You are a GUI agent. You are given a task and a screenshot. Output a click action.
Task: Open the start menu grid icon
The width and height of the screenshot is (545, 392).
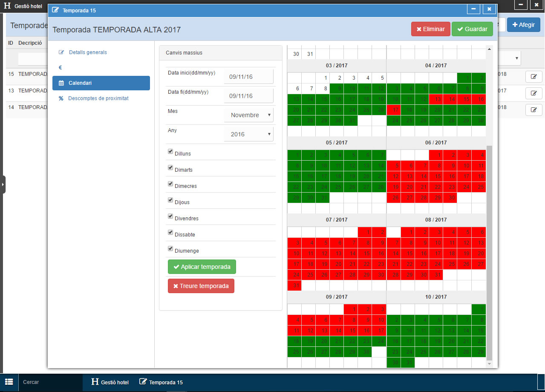tap(9, 382)
